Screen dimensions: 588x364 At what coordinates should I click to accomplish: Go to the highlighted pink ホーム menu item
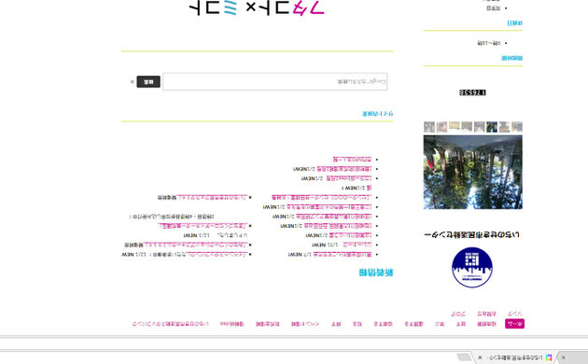[x=514, y=324]
